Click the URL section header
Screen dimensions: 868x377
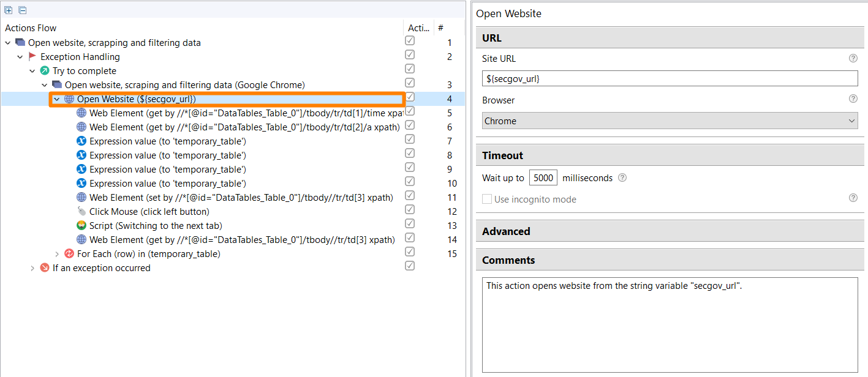[670, 38]
